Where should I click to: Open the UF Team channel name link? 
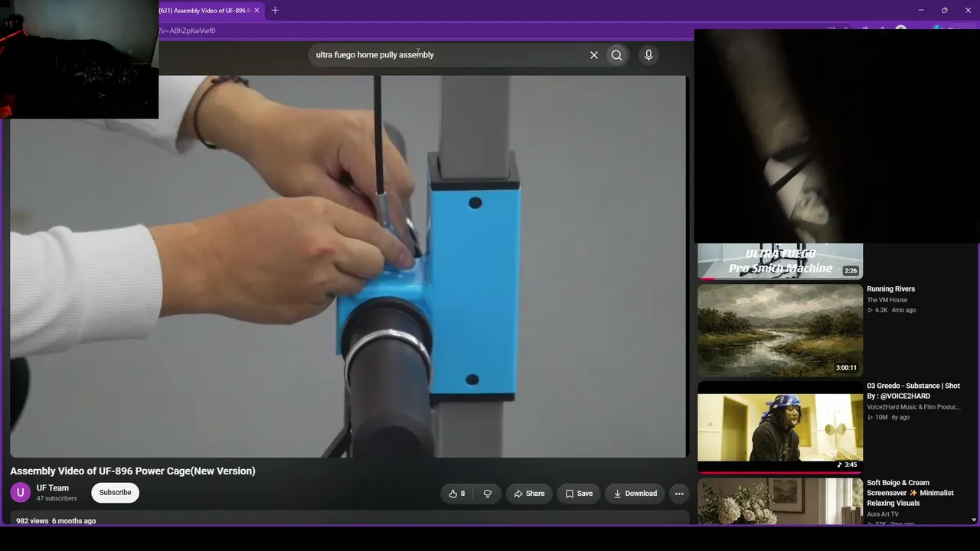pos(53,487)
